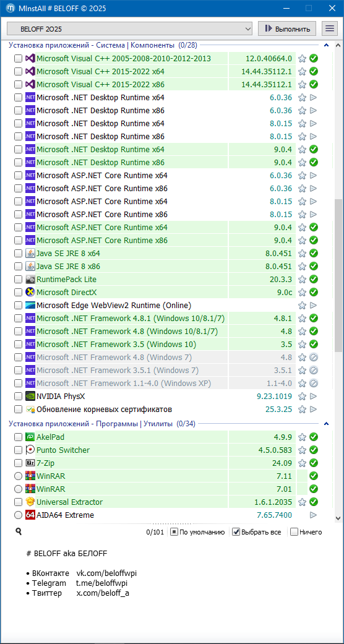Image resolution: width=344 pixels, height=644 pixels.
Task: Click play arrow for NVIDIA PhysX row
Action: (314, 397)
